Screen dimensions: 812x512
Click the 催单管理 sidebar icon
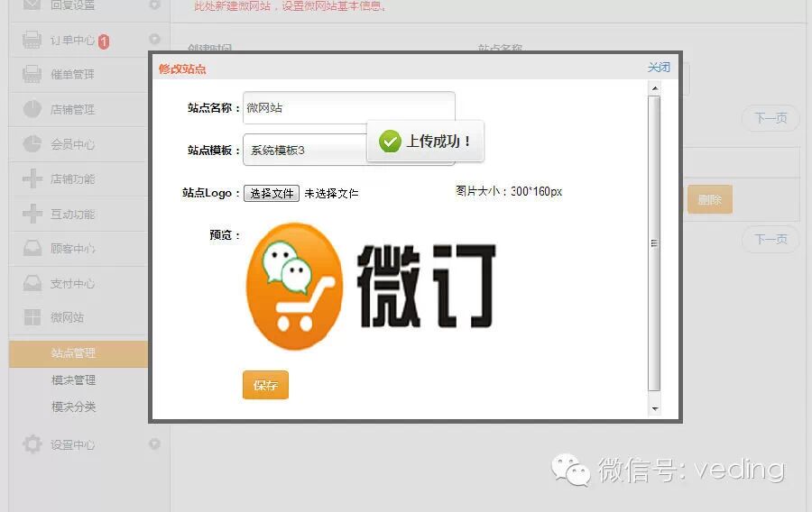[32, 75]
